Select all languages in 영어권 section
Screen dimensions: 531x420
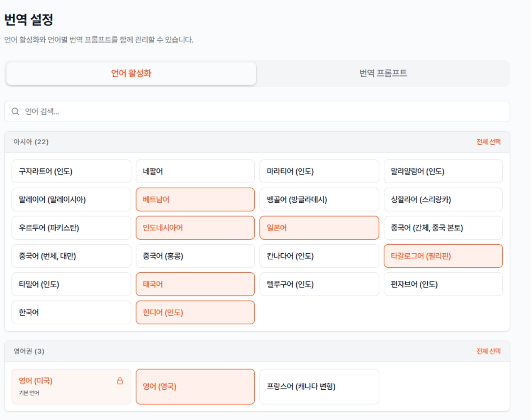point(488,351)
